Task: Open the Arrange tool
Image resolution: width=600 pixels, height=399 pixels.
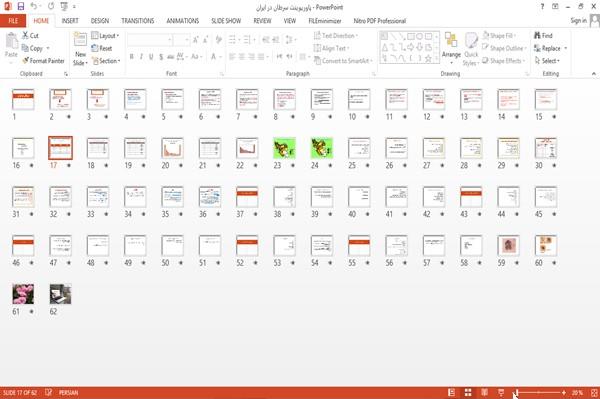Action: pyautogui.click(x=451, y=49)
